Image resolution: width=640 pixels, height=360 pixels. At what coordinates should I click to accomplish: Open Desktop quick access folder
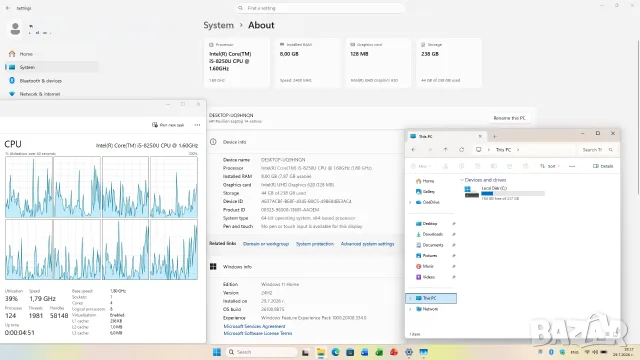point(426,224)
